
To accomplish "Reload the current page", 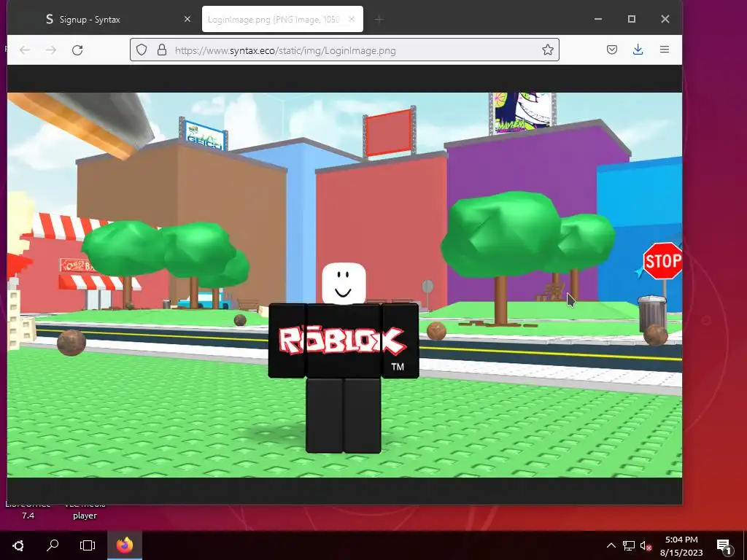I will click(x=77, y=50).
